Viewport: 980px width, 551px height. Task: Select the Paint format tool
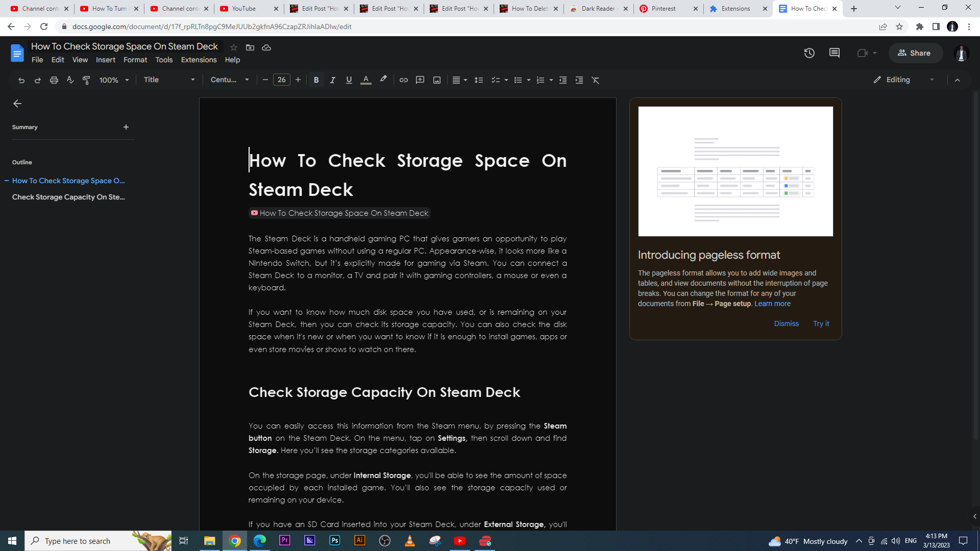coord(86,80)
